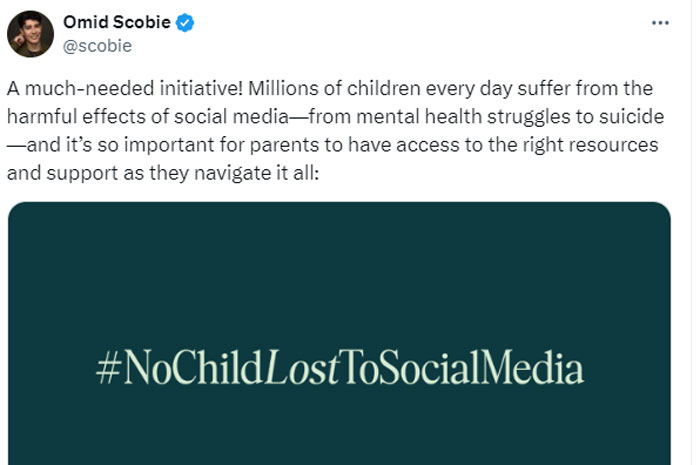Click the phrase 'every day suffer from the'
700x465 pixels.
click(539, 89)
